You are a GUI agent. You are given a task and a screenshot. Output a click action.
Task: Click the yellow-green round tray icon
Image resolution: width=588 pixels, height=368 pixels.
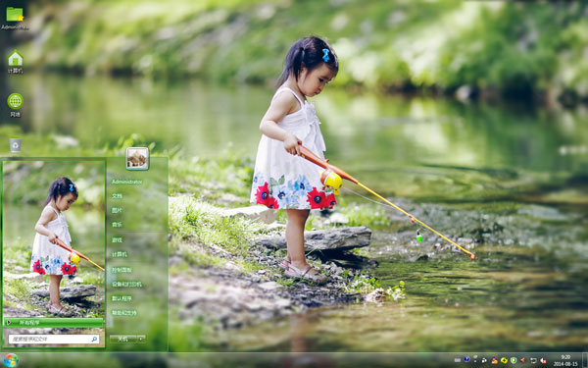[x=504, y=360]
